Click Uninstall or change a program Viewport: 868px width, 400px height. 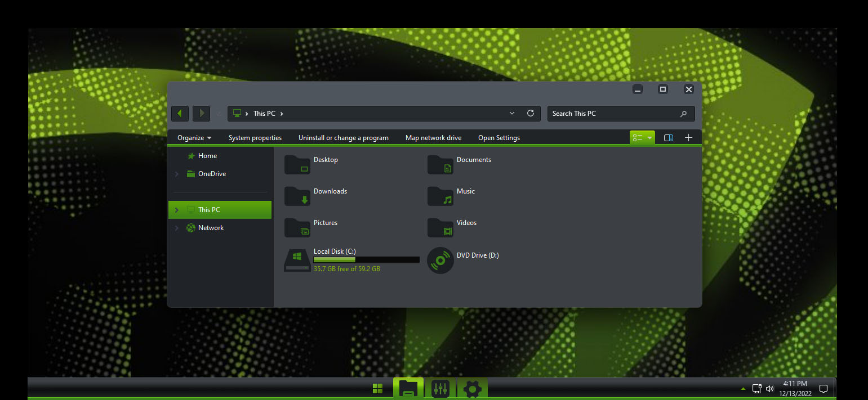[x=343, y=137]
